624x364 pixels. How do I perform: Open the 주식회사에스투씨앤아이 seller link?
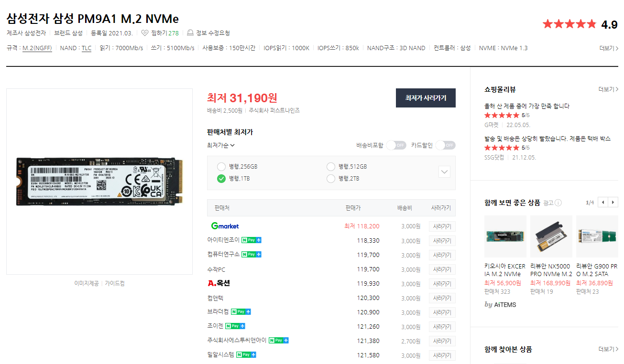pos(237,341)
